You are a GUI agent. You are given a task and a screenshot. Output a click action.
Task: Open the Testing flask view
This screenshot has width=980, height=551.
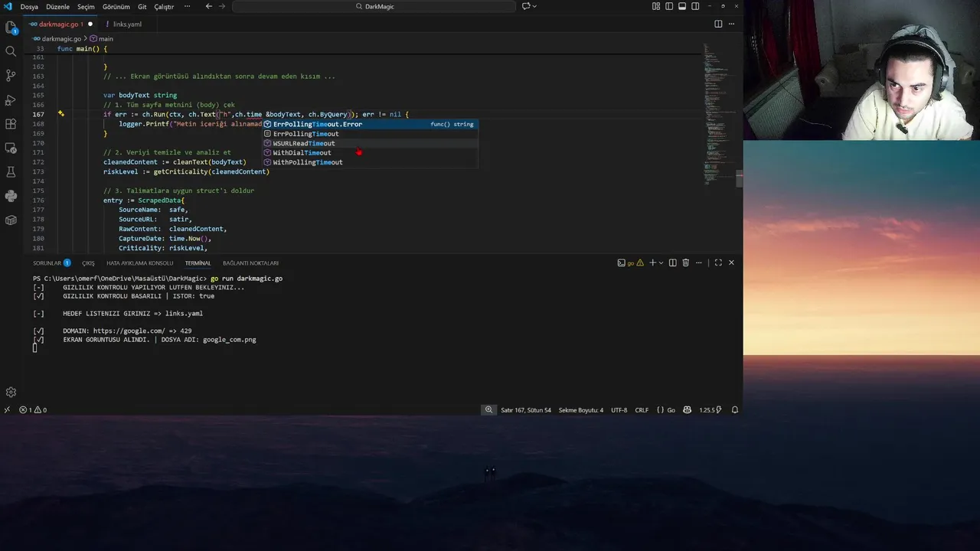11,172
